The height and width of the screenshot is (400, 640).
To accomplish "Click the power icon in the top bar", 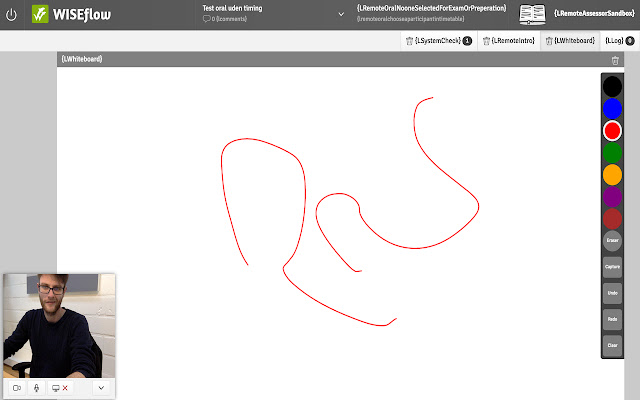I will click(11, 15).
